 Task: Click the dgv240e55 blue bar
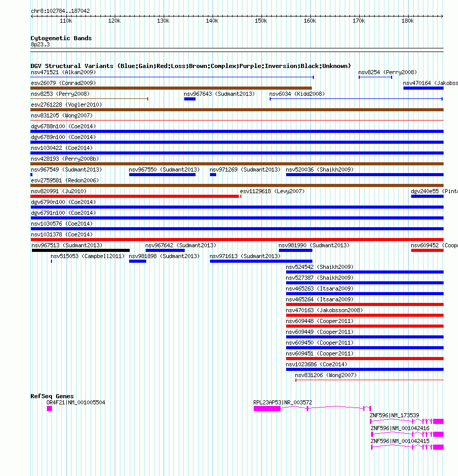coord(427,196)
